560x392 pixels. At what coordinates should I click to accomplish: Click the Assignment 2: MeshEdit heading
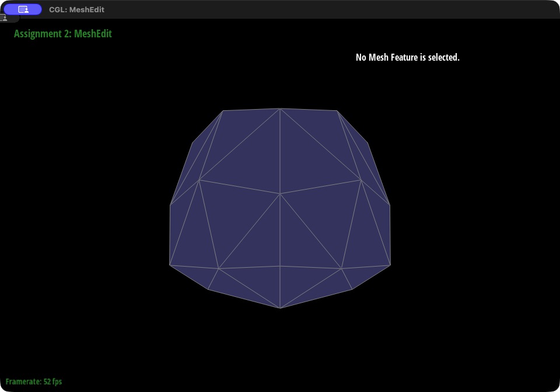click(63, 34)
